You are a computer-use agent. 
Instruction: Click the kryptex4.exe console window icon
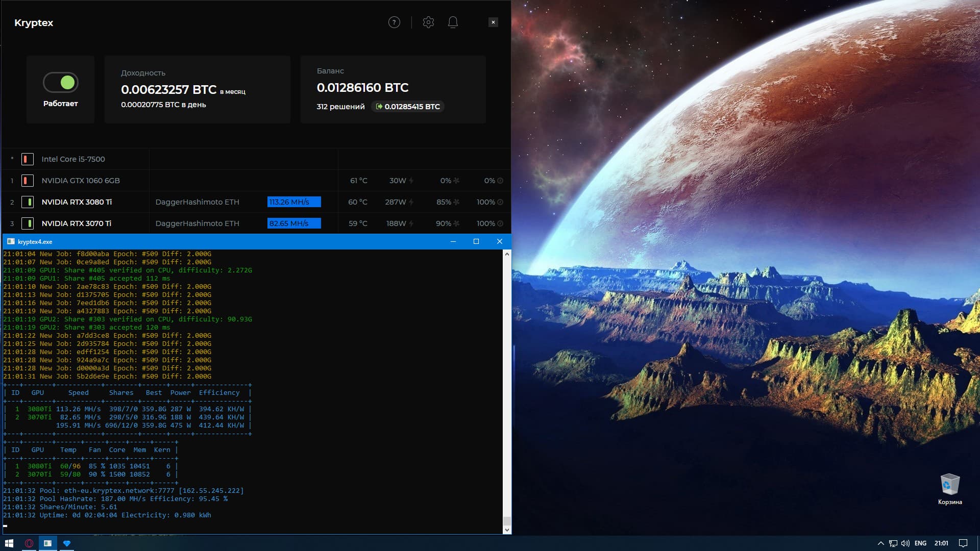point(11,241)
